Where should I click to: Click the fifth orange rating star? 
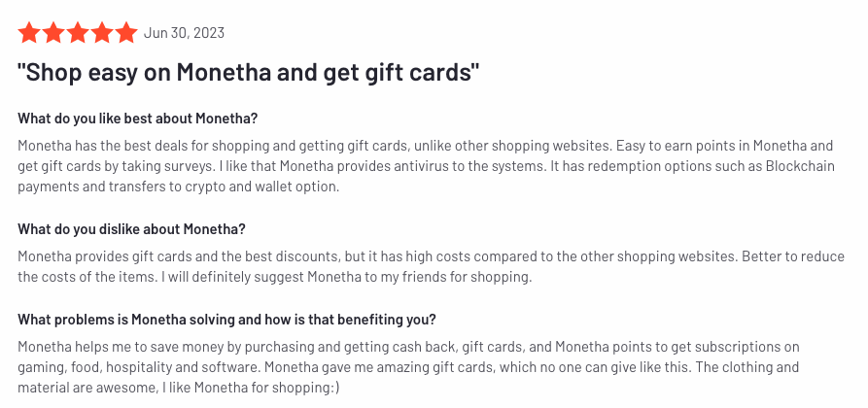(x=126, y=33)
